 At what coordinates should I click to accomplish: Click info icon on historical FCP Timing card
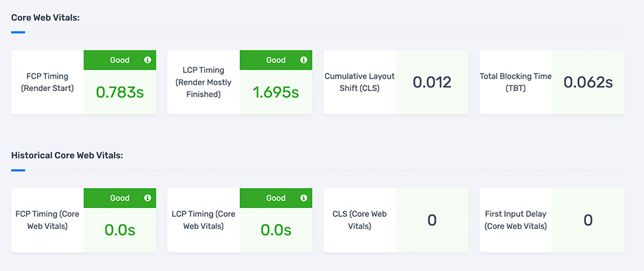coord(148,198)
